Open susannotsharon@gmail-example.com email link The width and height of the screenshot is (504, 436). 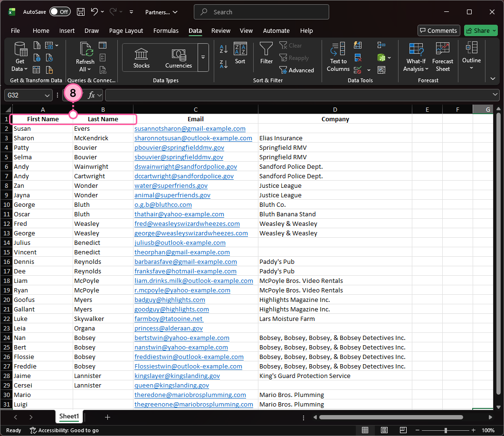coord(190,129)
